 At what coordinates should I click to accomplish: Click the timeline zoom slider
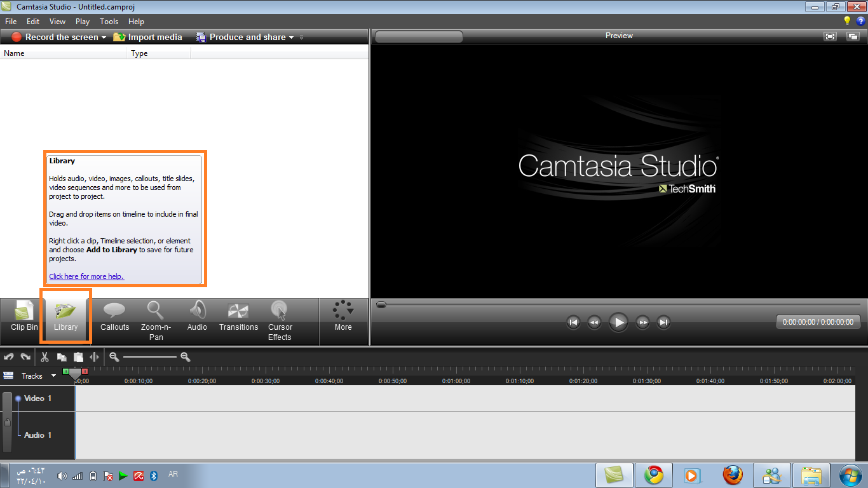tap(150, 357)
